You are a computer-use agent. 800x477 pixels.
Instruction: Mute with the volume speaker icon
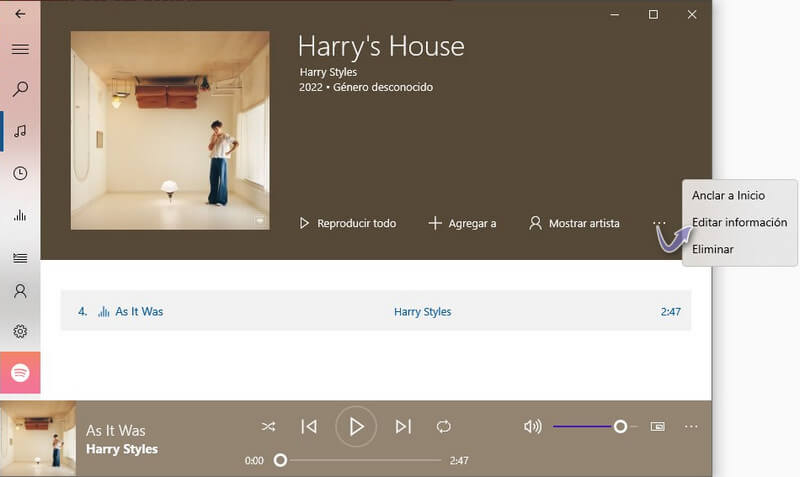coord(533,426)
